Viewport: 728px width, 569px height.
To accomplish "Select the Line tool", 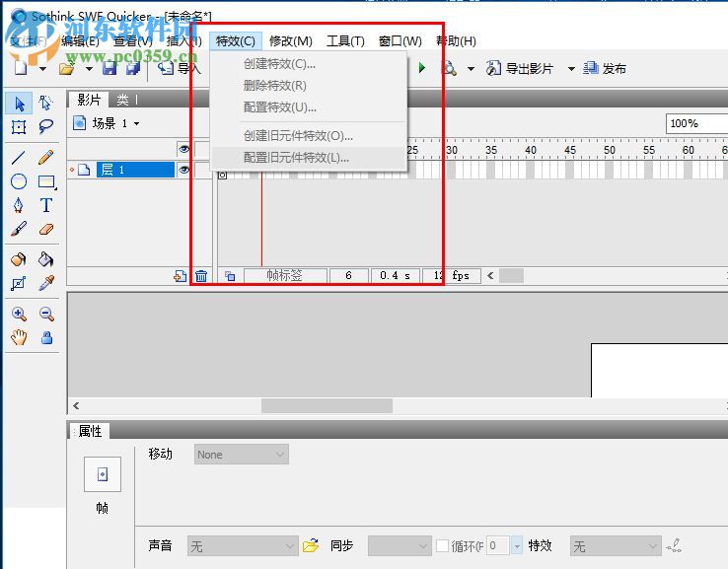I will click(x=19, y=158).
